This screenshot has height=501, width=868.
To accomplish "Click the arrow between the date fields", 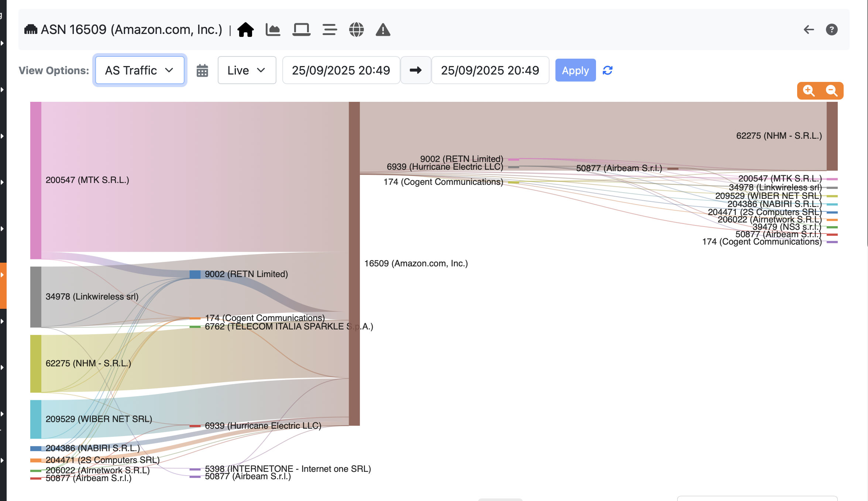I will point(416,70).
